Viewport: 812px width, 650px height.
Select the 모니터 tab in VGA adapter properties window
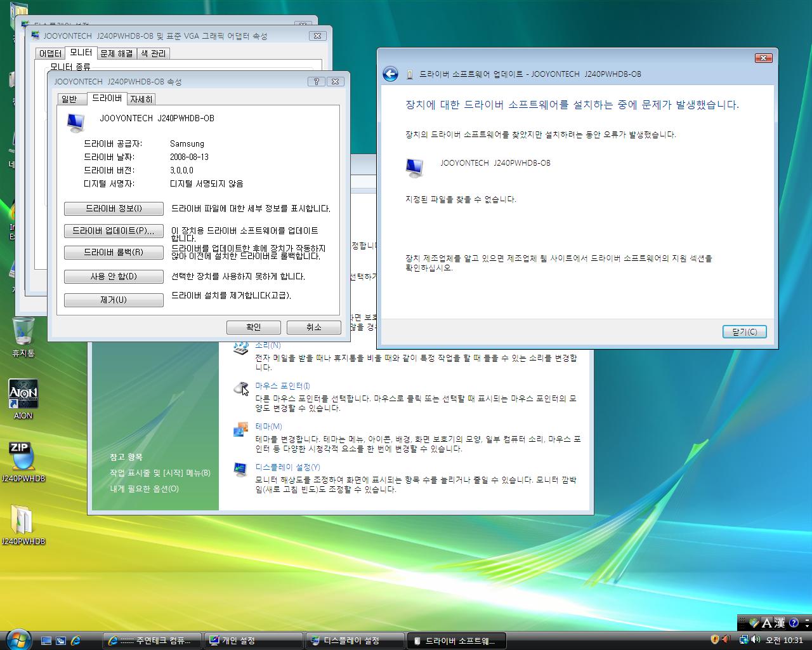click(81, 53)
